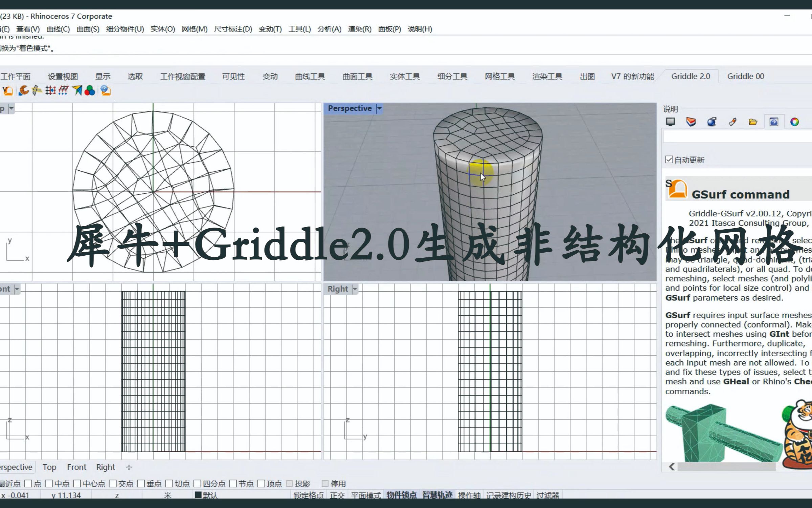Toggle the 自动更新 auto update checkbox
812x508 pixels.
click(x=669, y=160)
